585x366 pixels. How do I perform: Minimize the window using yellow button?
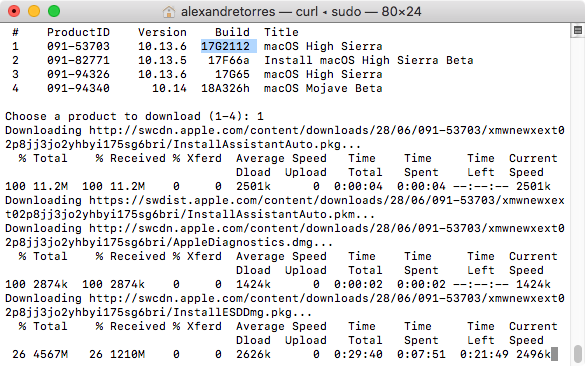[34, 11]
